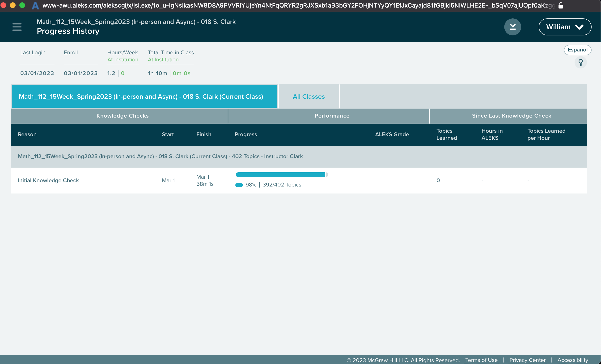Expand the William account dropdown
The width and height of the screenshot is (601, 364).
tap(565, 27)
